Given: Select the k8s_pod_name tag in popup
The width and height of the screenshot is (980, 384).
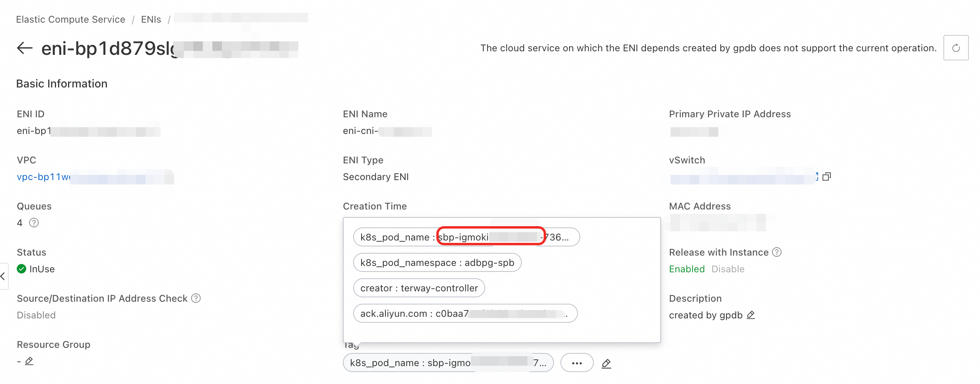Looking at the screenshot, I should click(x=467, y=237).
